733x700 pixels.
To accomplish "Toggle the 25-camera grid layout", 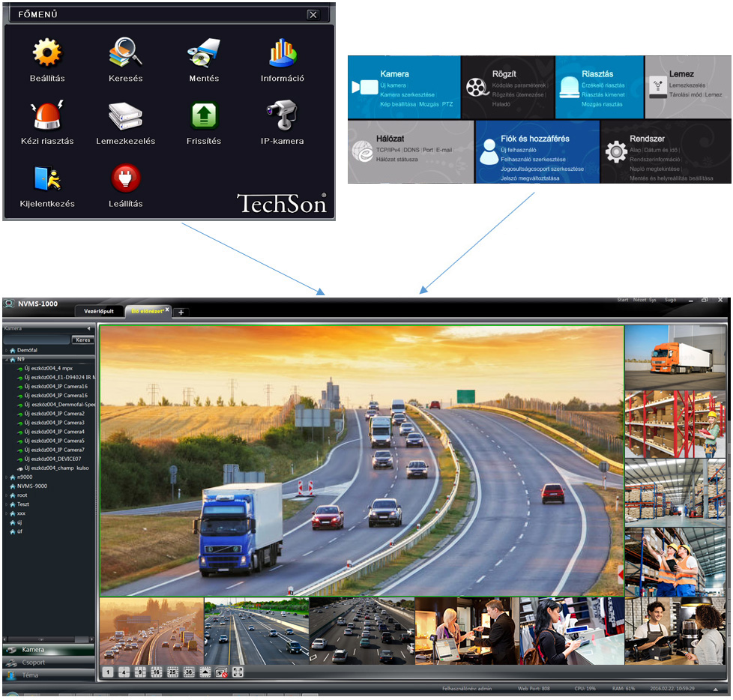I will (172, 672).
